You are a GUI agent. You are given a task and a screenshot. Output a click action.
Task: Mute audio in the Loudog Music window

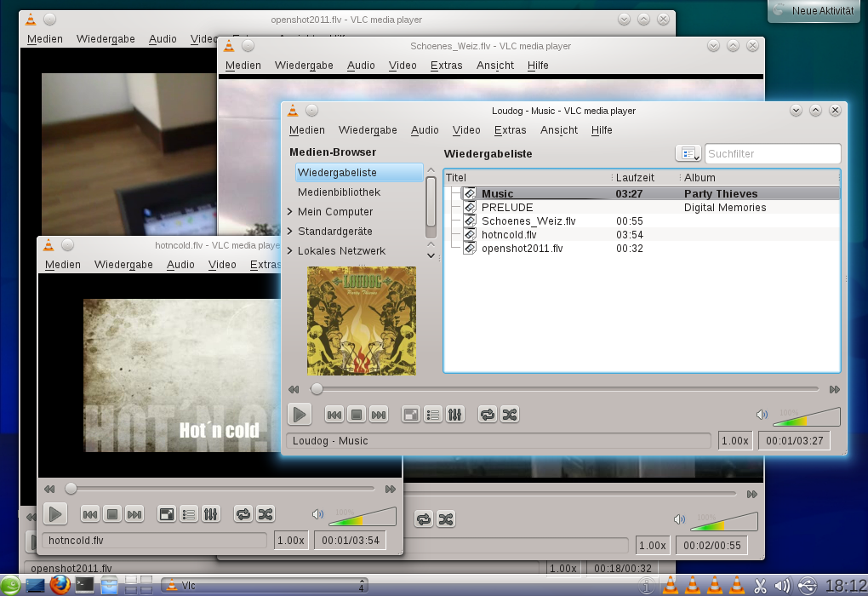pyautogui.click(x=762, y=415)
